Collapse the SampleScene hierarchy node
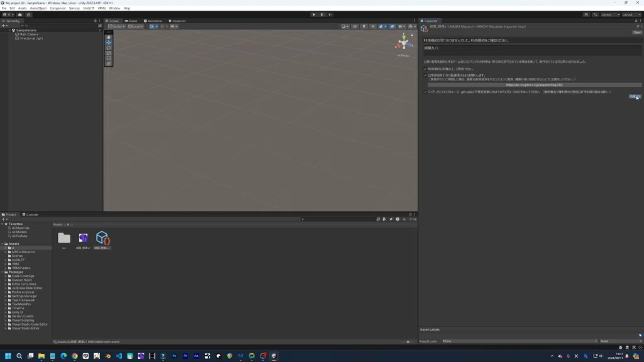 tap(10, 30)
